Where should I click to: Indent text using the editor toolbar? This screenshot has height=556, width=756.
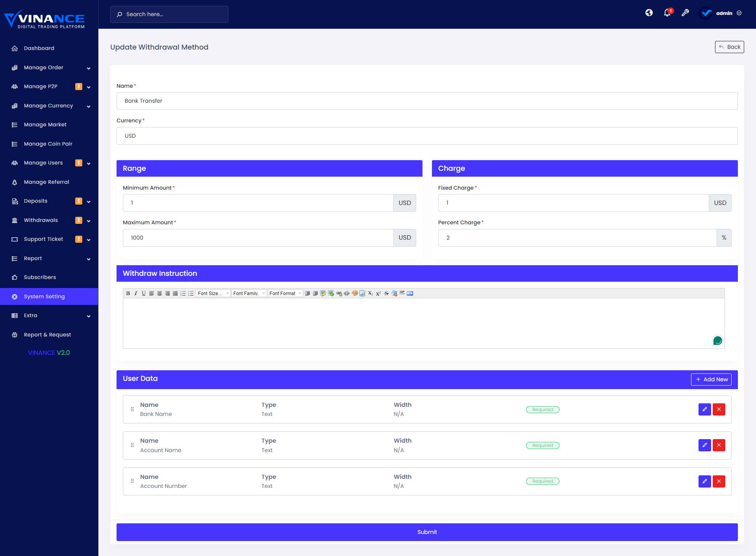tap(308, 293)
